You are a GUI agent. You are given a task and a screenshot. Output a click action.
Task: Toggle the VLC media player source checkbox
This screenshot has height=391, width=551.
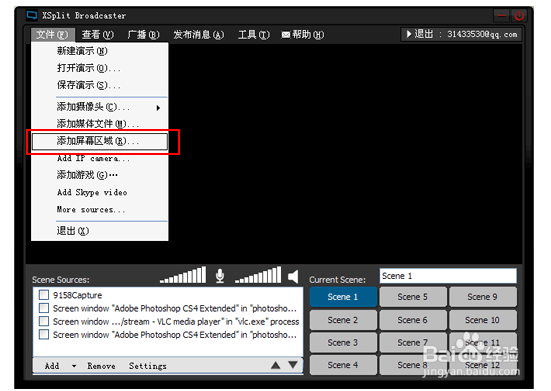pos(44,321)
